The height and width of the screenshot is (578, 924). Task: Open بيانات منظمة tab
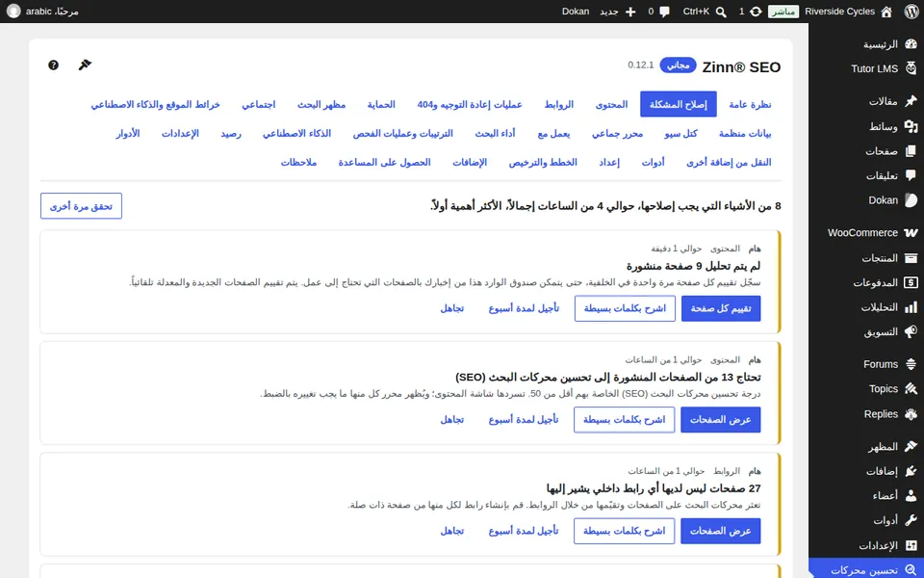745,133
